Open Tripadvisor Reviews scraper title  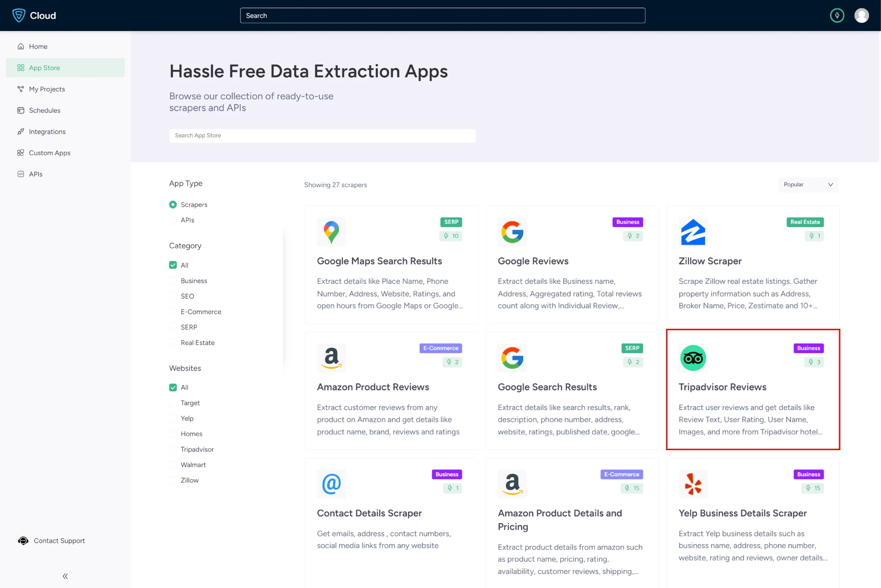click(722, 387)
